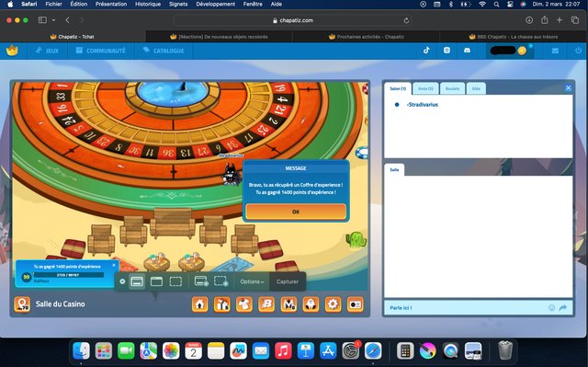Switch to the Amis tab
Viewport: 588px width, 367px height.
click(x=425, y=88)
